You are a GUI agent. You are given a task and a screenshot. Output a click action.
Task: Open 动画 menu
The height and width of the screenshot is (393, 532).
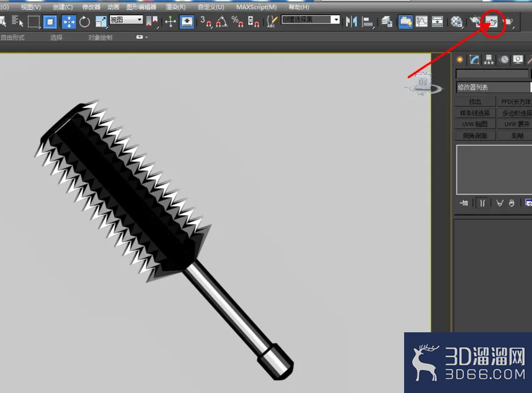pyautogui.click(x=113, y=7)
